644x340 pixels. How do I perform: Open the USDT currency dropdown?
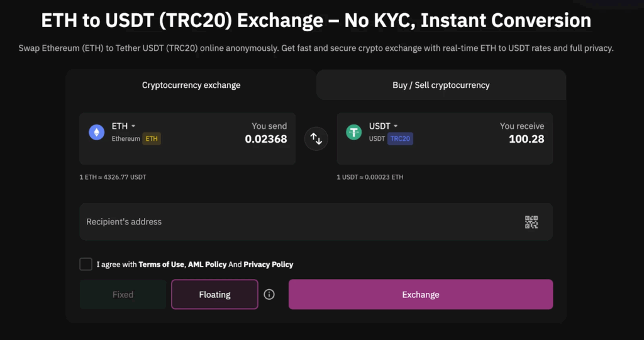[384, 126]
